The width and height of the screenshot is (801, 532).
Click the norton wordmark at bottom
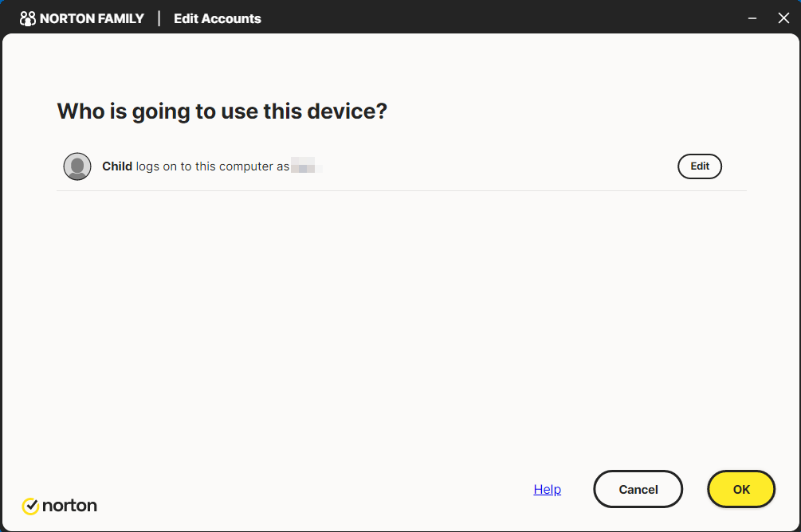(x=69, y=506)
